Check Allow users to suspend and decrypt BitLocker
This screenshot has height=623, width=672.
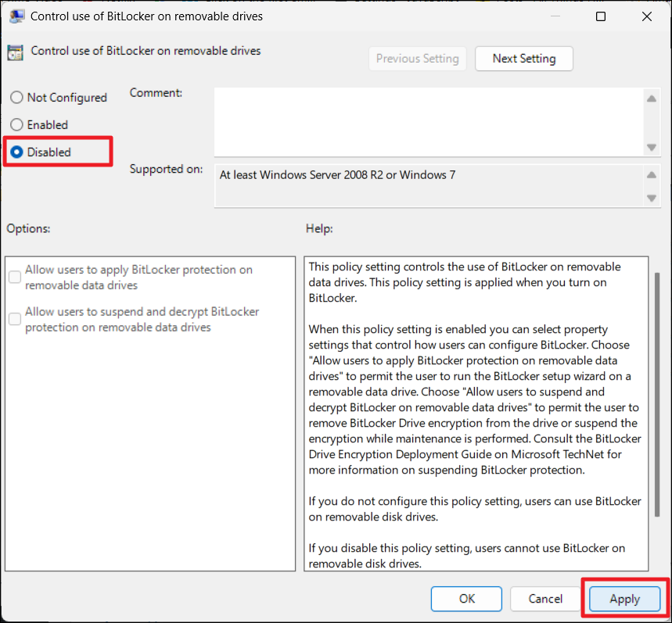[x=15, y=319]
